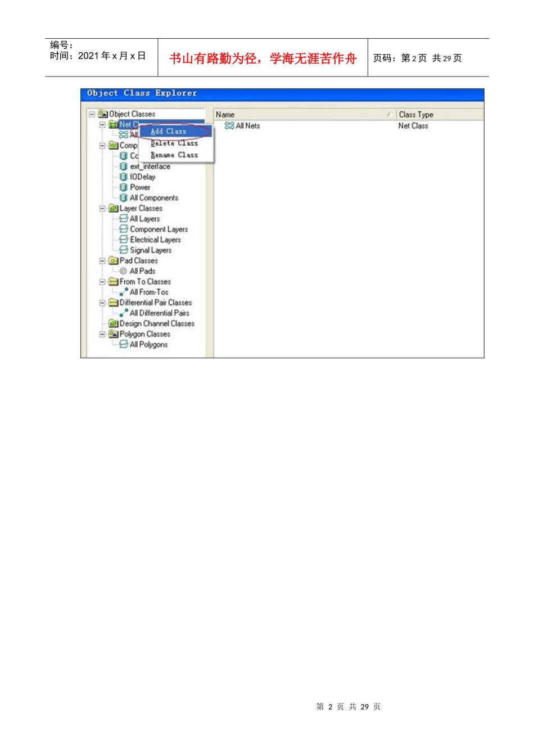Select the All Nets row in the list
Image resolution: width=534 pixels, height=756 pixels.
click(349, 126)
